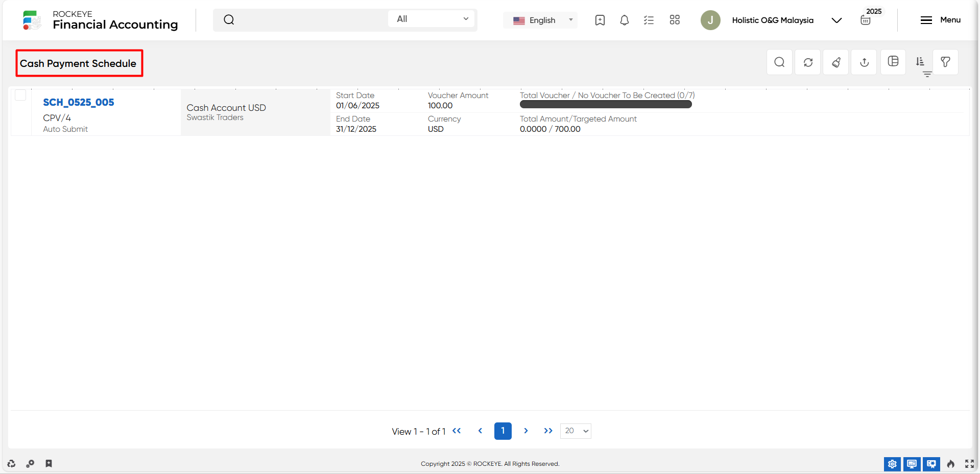Click the CPV/4 text
Image resolution: width=980 pixels, height=474 pixels.
click(57, 118)
